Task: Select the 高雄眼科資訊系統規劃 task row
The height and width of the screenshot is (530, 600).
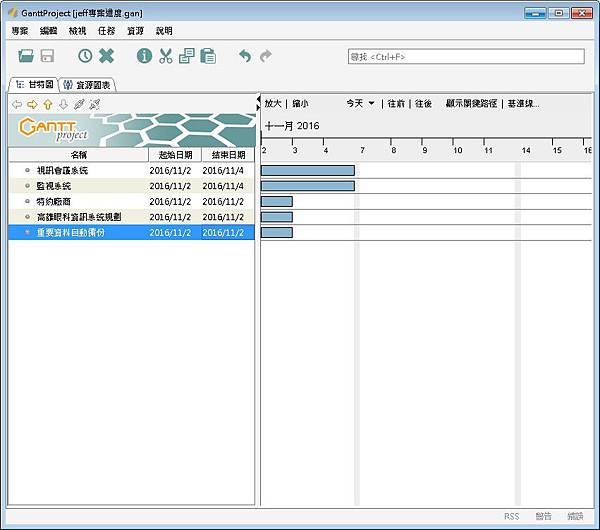Action: click(131, 217)
